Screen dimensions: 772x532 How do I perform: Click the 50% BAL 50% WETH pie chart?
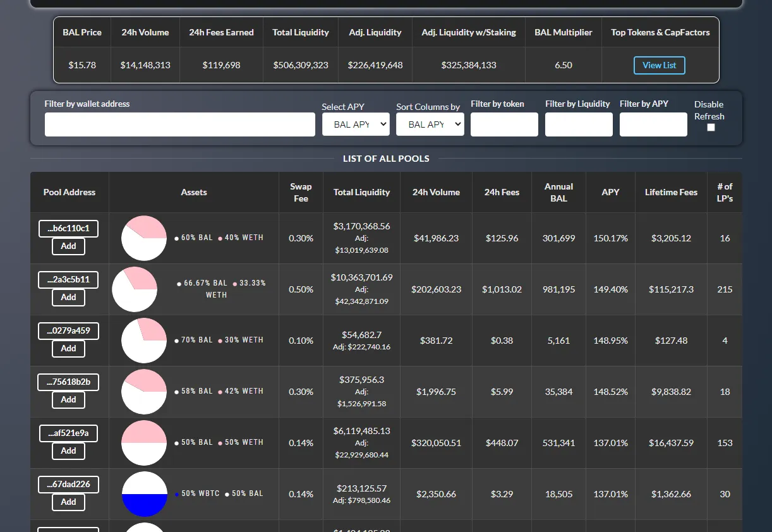pos(144,443)
